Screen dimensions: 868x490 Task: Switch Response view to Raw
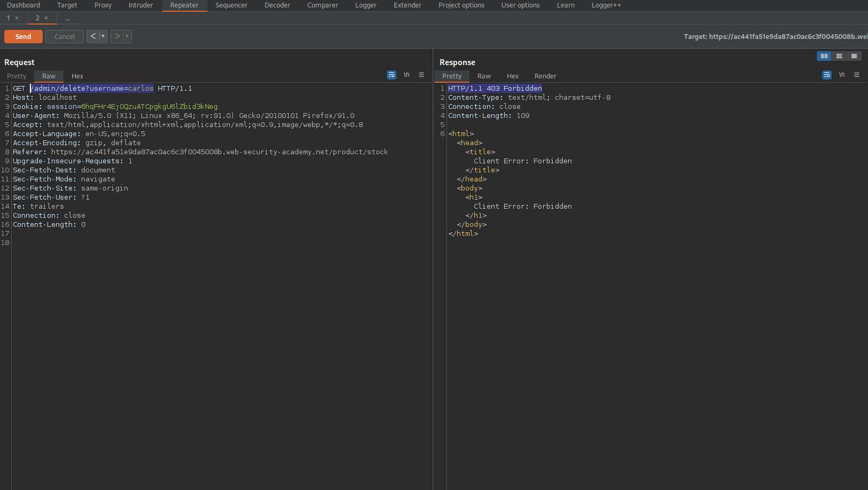[484, 76]
